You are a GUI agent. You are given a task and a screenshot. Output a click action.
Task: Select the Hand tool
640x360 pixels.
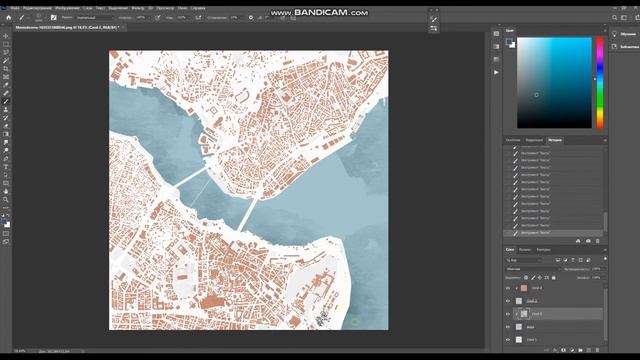[6, 191]
